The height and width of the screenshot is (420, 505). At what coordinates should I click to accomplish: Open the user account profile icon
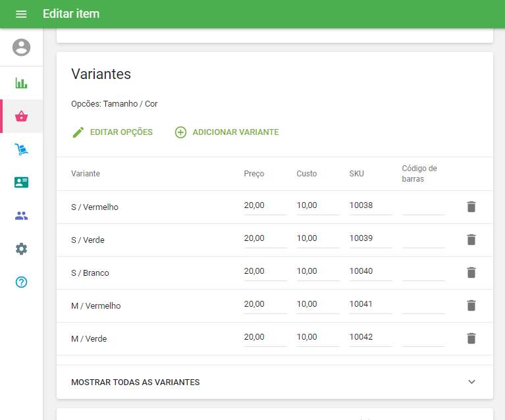click(21, 47)
